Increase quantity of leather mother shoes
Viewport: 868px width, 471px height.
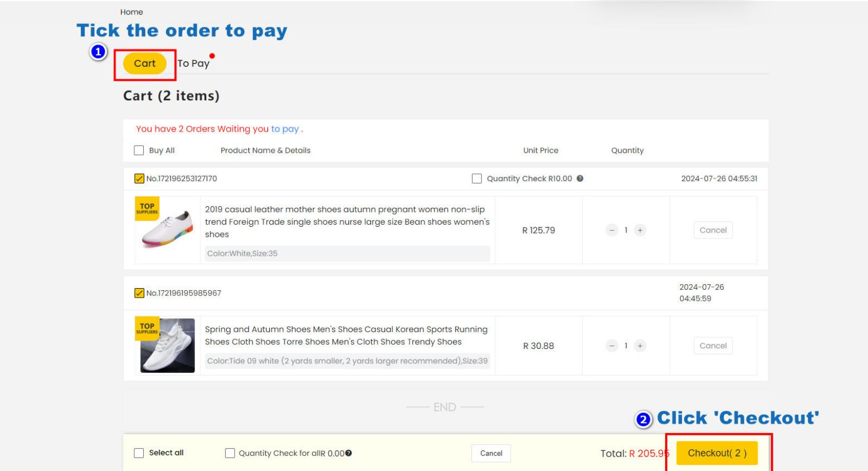tap(640, 230)
